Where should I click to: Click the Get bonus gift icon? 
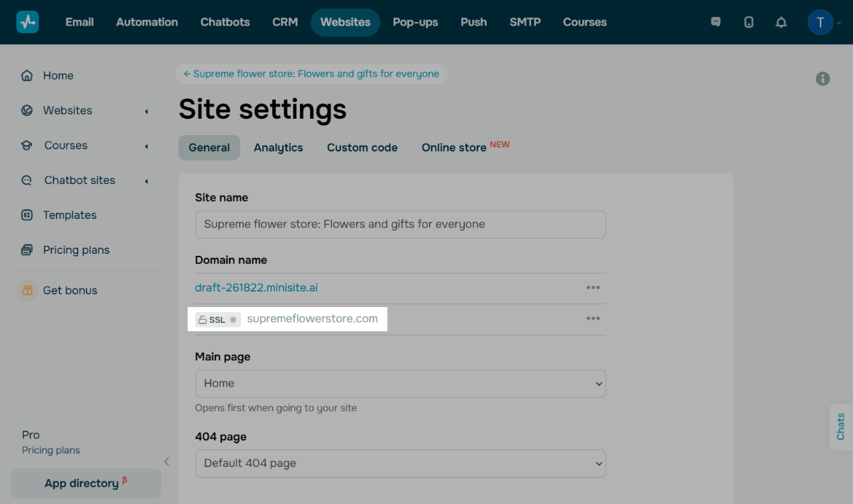coord(27,290)
